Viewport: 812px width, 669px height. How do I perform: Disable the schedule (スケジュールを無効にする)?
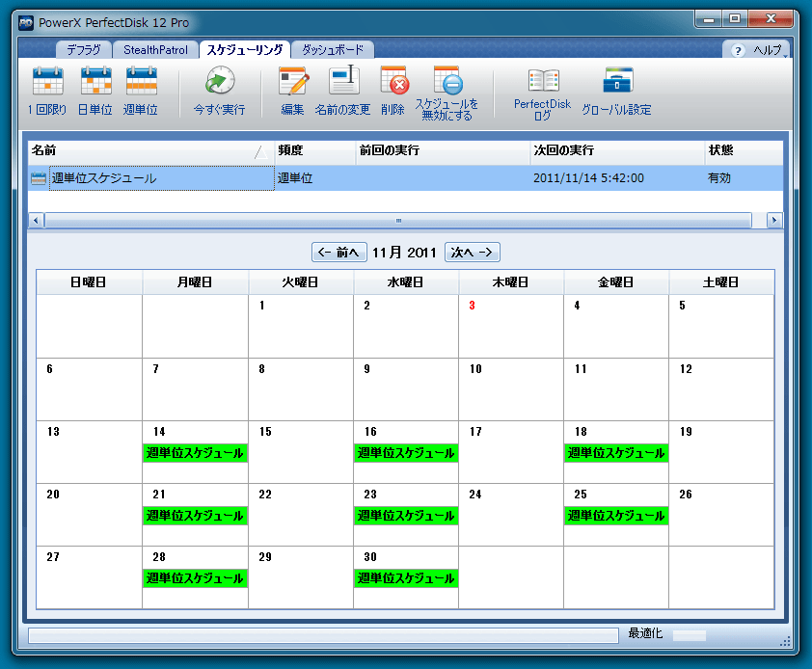pyautogui.click(x=447, y=94)
